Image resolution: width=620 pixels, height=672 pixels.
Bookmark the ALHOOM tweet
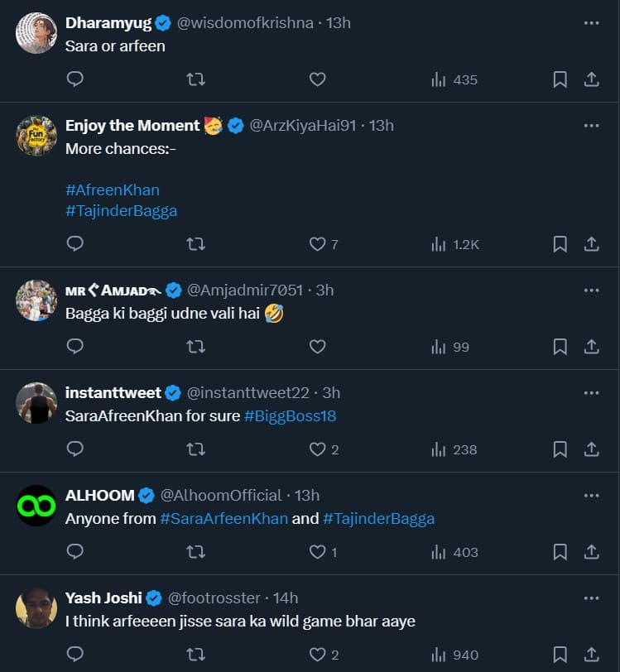(x=560, y=552)
